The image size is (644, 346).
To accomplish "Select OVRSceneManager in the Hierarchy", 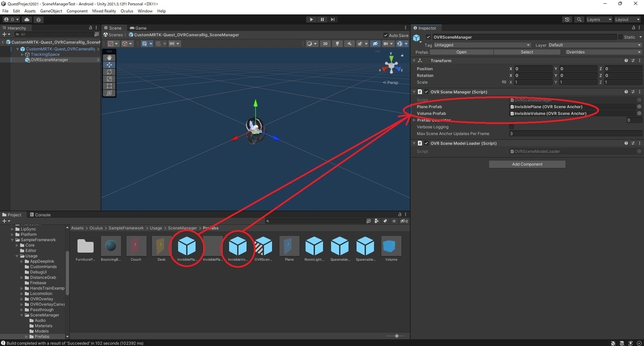I will pos(49,60).
